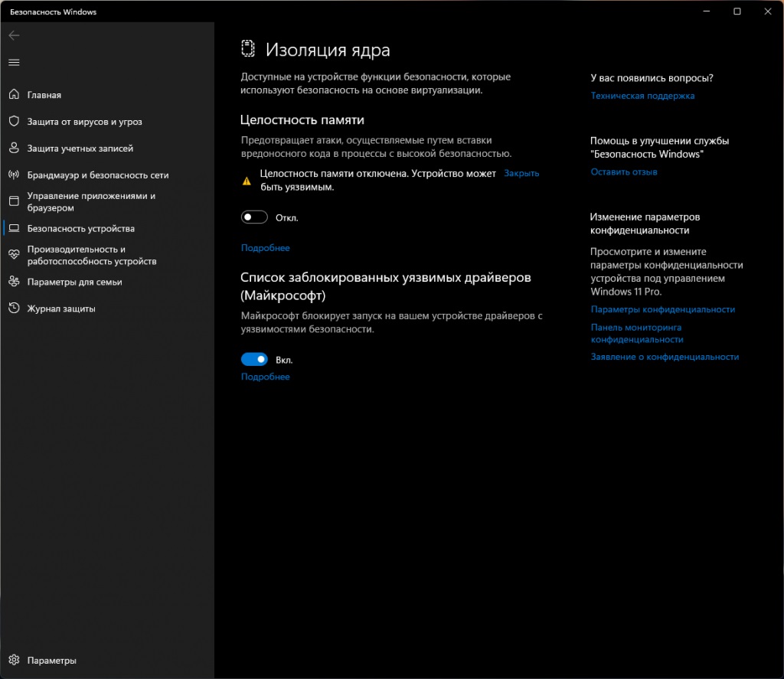Click the protection history clock icon
The width and height of the screenshot is (784, 679).
pyautogui.click(x=14, y=308)
